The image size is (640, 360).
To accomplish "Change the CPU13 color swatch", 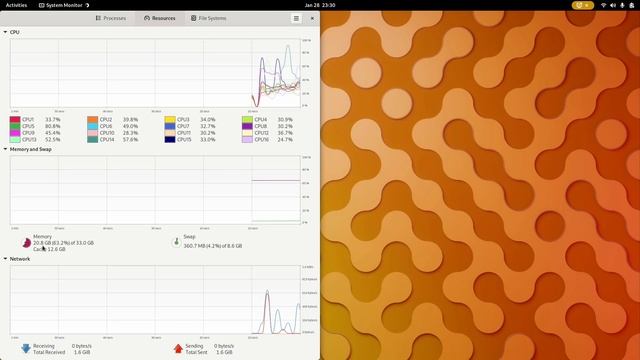I will 15,139.
